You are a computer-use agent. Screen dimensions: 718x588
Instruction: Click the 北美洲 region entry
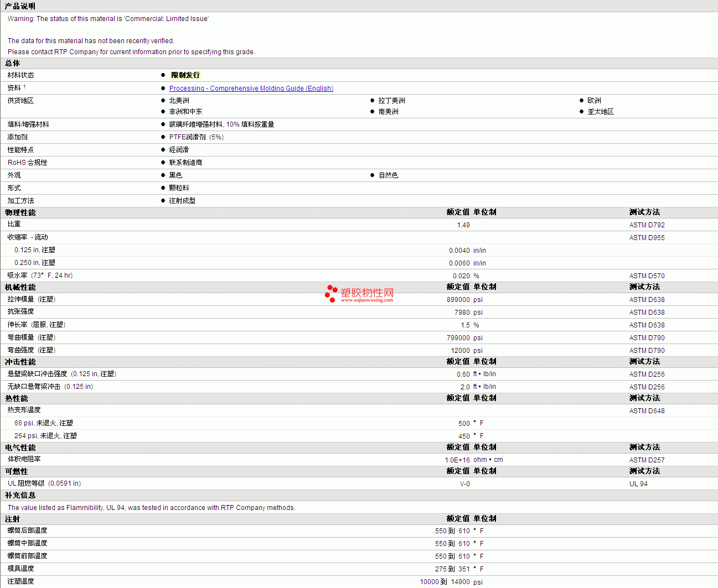click(179, 101)
